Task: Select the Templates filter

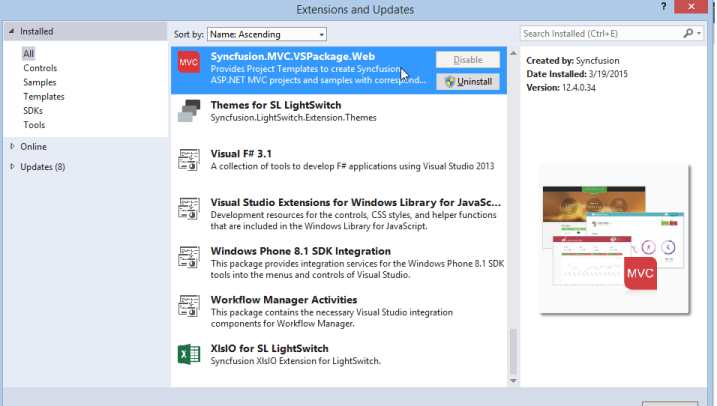Action: (x=44, y=96)
